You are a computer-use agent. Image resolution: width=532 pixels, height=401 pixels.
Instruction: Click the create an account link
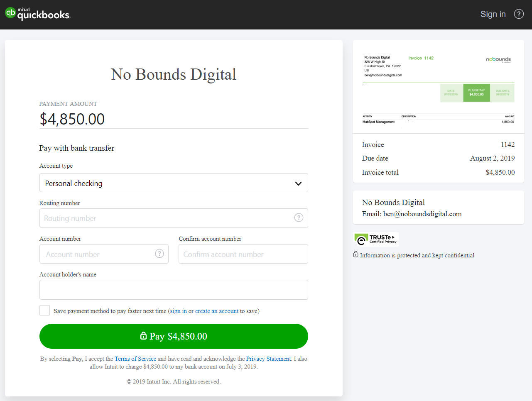(217, 311)
